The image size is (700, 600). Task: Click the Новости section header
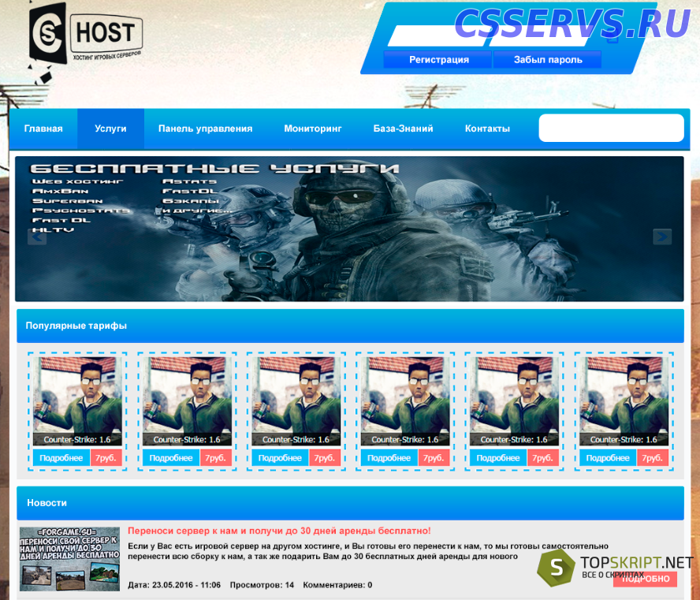pos(350,503)
